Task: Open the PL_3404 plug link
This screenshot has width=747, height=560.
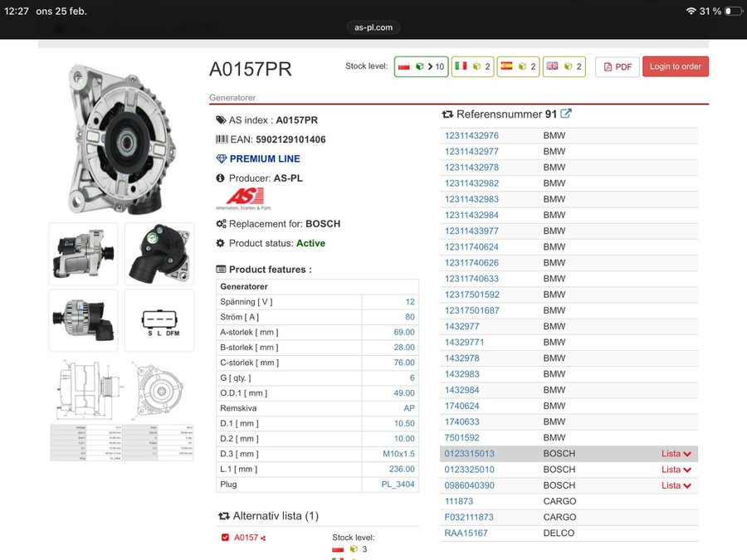Action: tap(398, 484)
